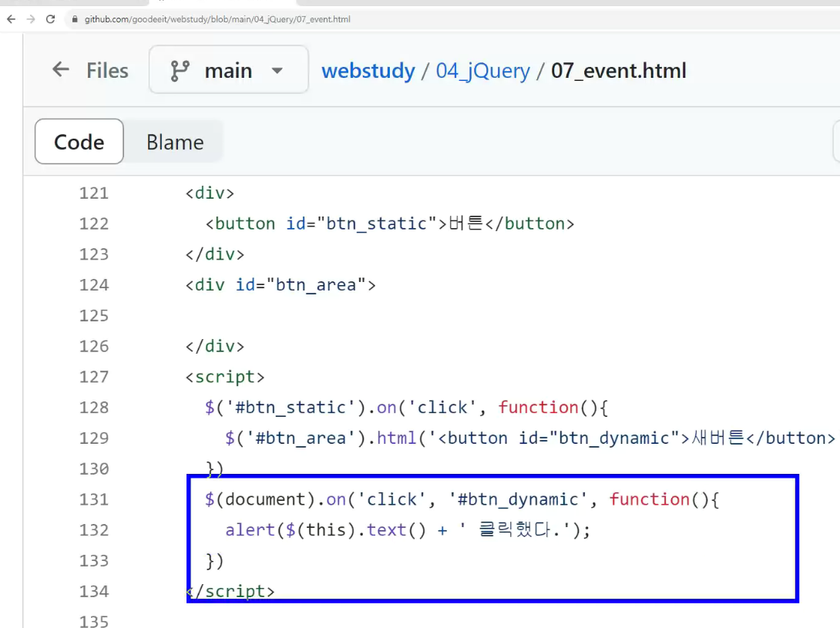Open the webstudy repository breadcrumb link
The width and height of the screenshot is (840, 628).
click(x=368, y=71)
